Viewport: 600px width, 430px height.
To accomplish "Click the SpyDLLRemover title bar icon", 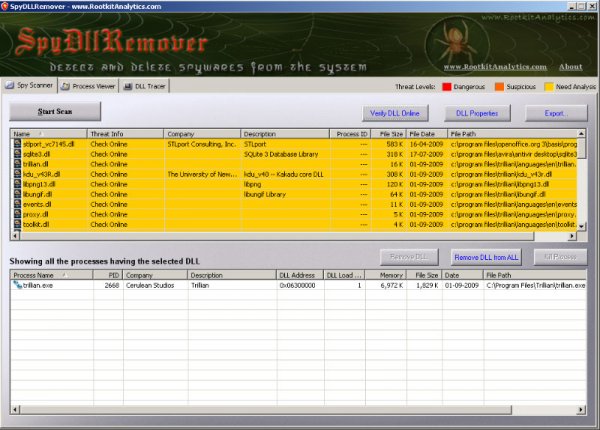I will [5, 6].
